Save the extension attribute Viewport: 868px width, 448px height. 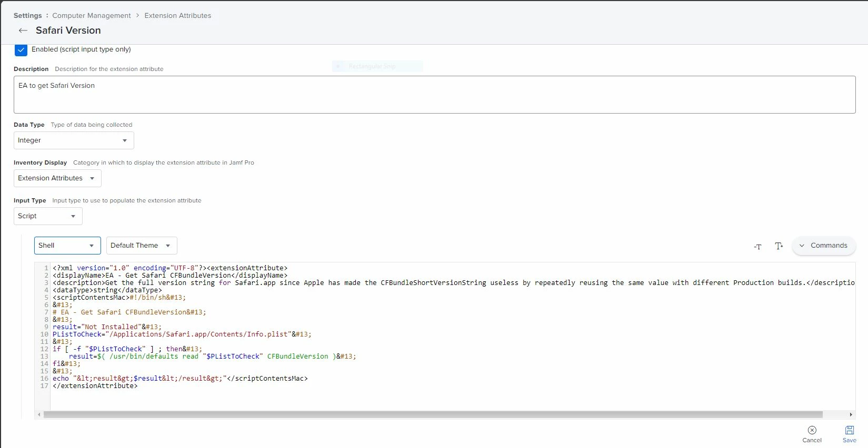tap(849, 434)
